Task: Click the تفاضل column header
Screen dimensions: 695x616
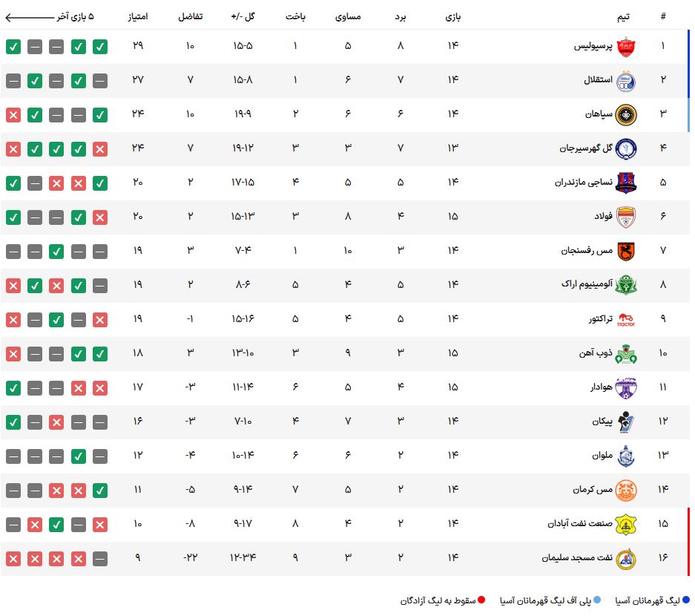Action: [x=190, y=16]
